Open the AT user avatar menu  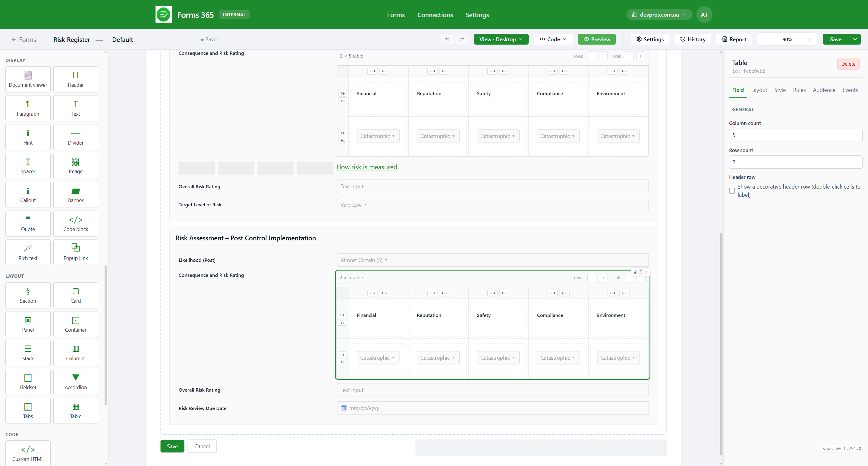[x=704, y=14]
